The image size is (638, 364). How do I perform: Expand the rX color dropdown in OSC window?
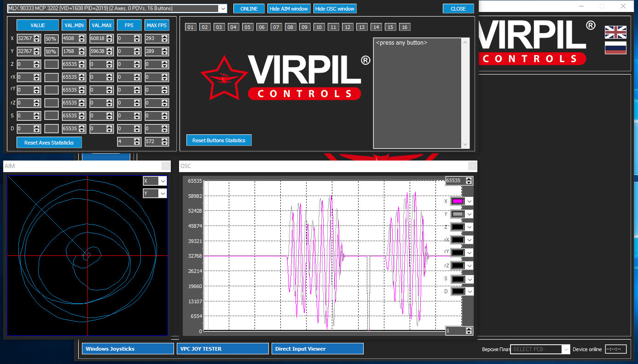click(x=470, y=240)
